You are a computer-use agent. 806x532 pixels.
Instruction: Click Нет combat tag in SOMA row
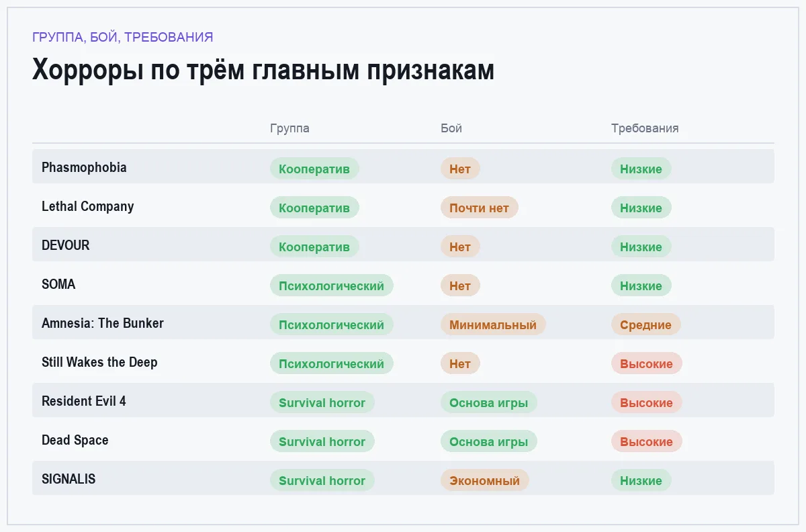(x=460, y=285)
